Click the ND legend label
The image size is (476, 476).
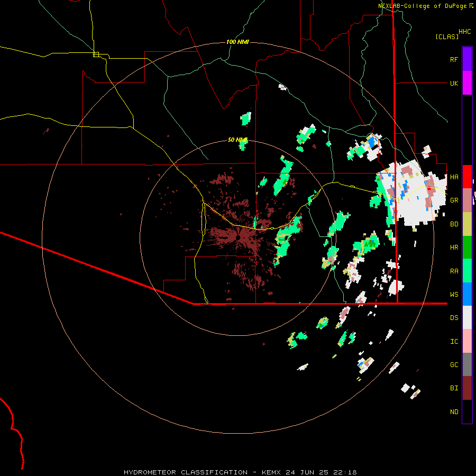coord(454,412)
